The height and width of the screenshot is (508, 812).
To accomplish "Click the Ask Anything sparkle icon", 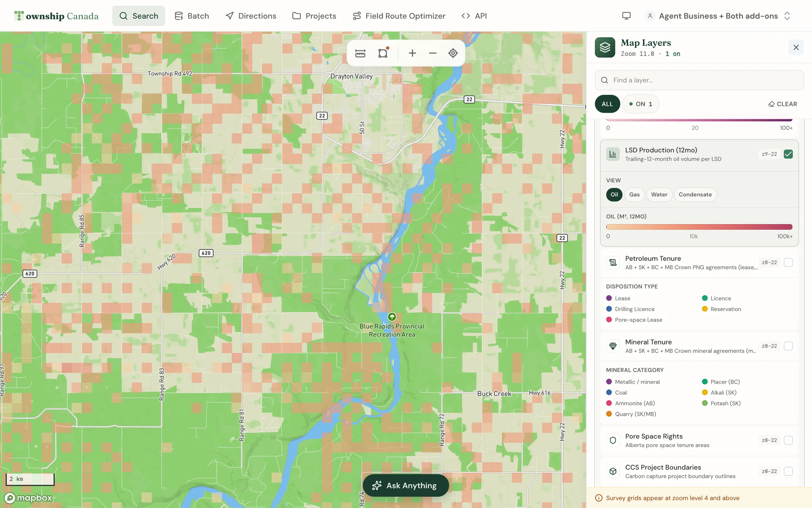I will pos(377,486).
